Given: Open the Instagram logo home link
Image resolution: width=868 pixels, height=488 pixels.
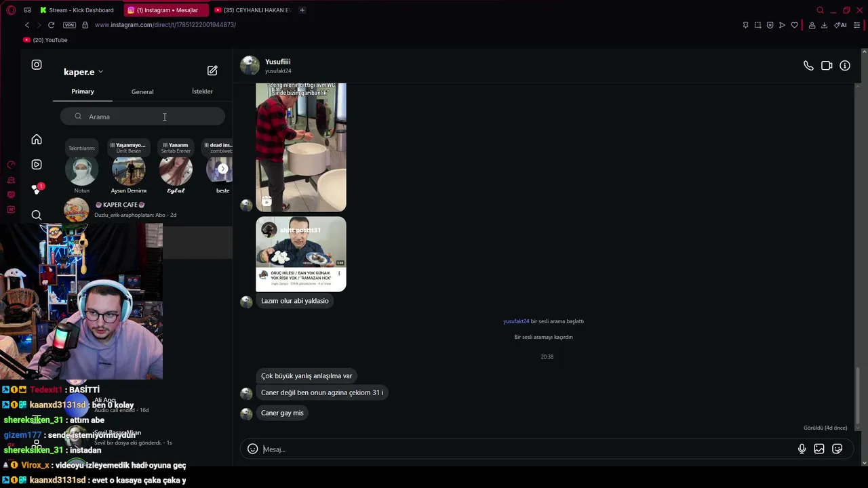Looking at the screenshot, I should [x=37, y=65].
